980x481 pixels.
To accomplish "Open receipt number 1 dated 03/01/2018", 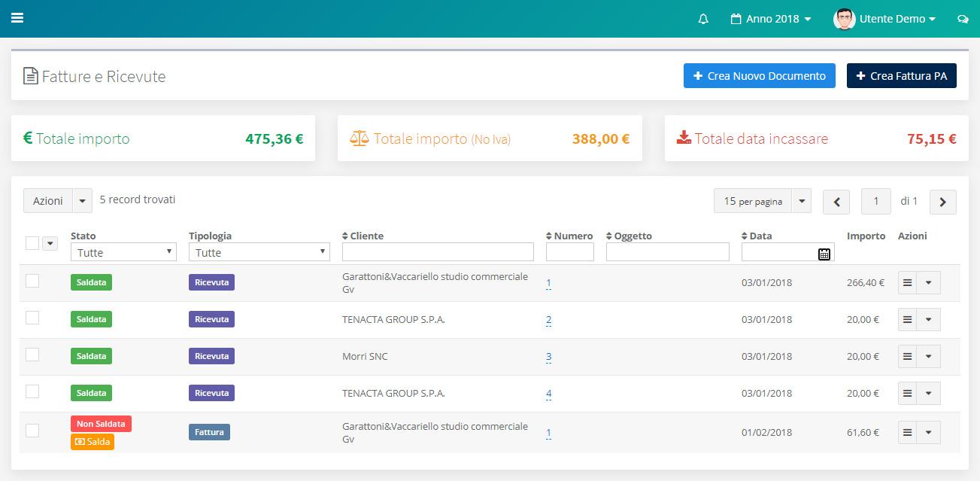I will coord(549,284).
